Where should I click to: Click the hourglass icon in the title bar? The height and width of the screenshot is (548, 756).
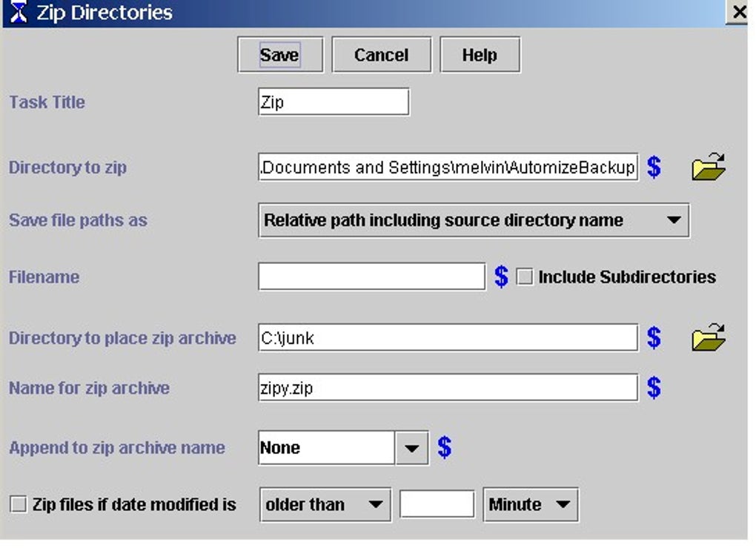[x=18, y=13]
